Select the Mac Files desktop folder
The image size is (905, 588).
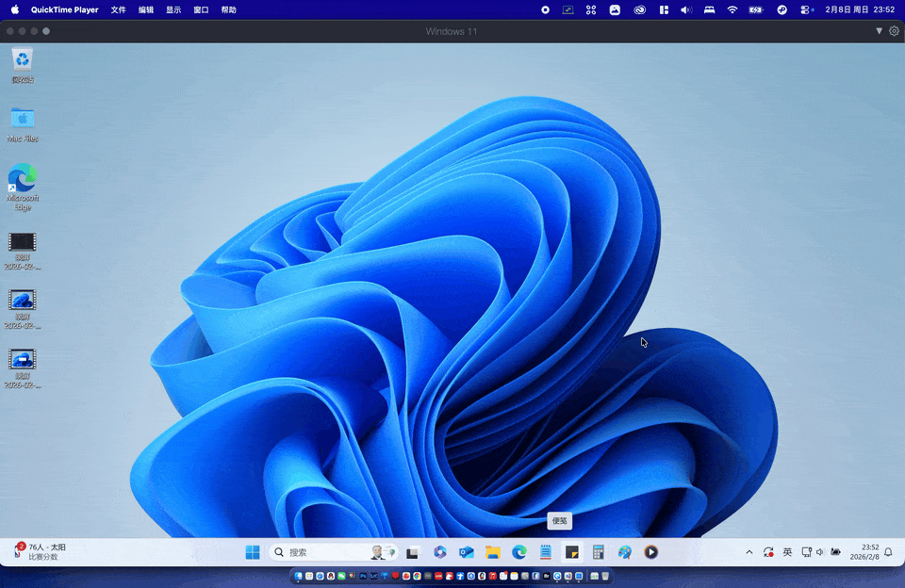[23, 119]
